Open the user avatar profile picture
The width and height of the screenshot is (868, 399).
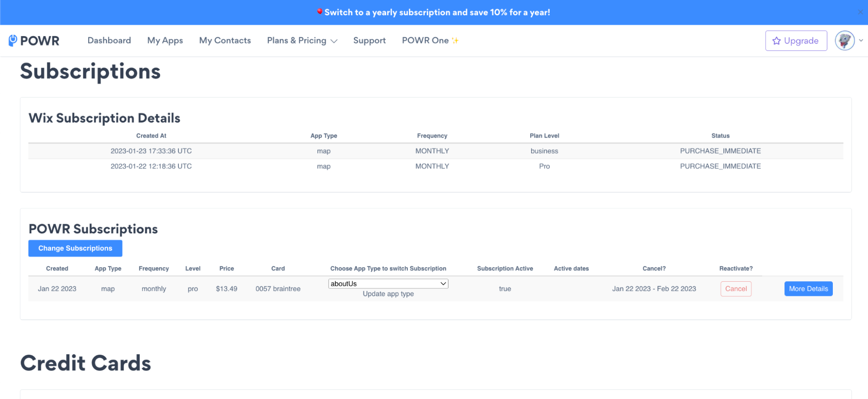point(844,41)
